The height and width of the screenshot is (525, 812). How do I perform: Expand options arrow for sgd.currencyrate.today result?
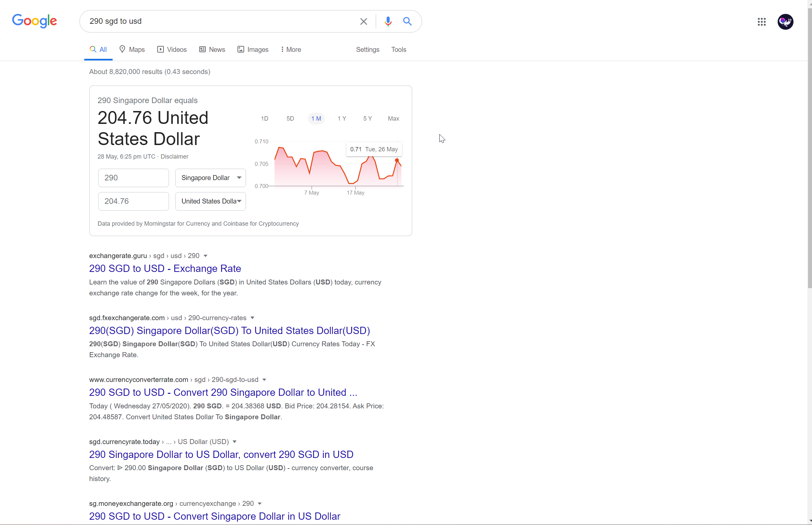tap(235, 442)
